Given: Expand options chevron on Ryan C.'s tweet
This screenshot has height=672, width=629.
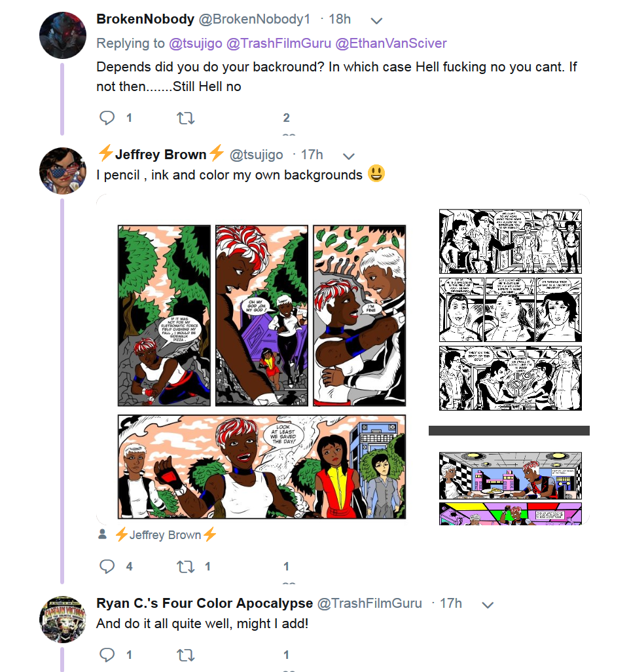Looking at the screenshot, I should [x=487, y=605].
